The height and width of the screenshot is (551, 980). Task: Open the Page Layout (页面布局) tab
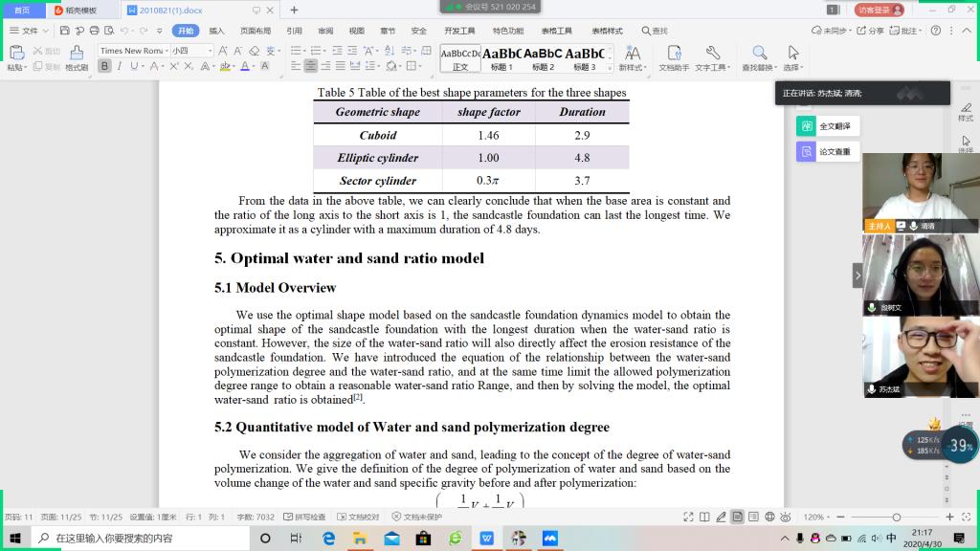[x=256, y=31]
